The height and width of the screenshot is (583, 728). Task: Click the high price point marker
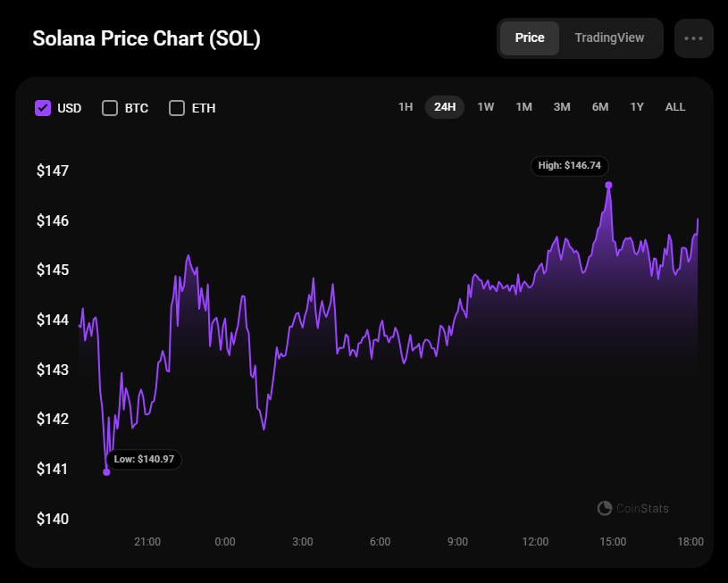609,185
